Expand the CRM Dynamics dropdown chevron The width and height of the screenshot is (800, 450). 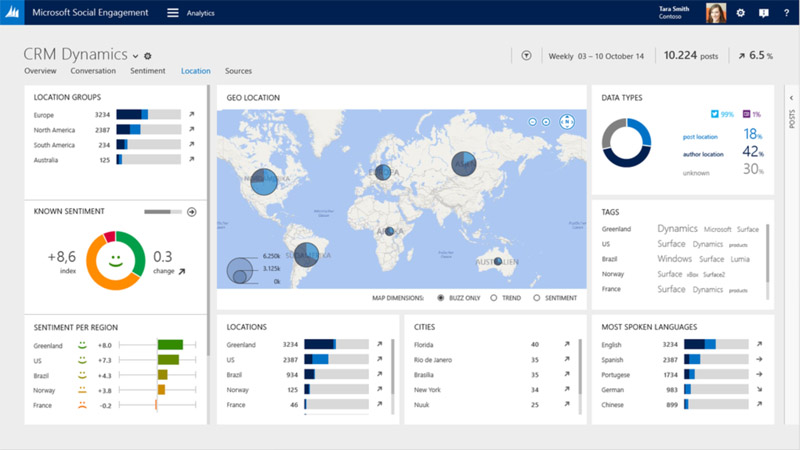click(136, 56)
